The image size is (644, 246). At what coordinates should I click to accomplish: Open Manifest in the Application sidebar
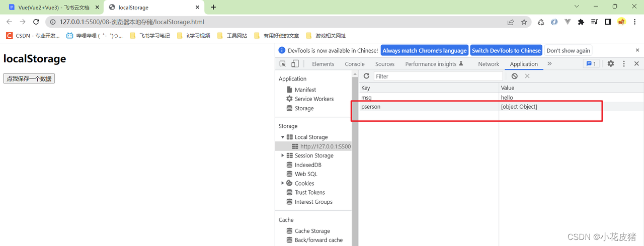click(305, 90)
